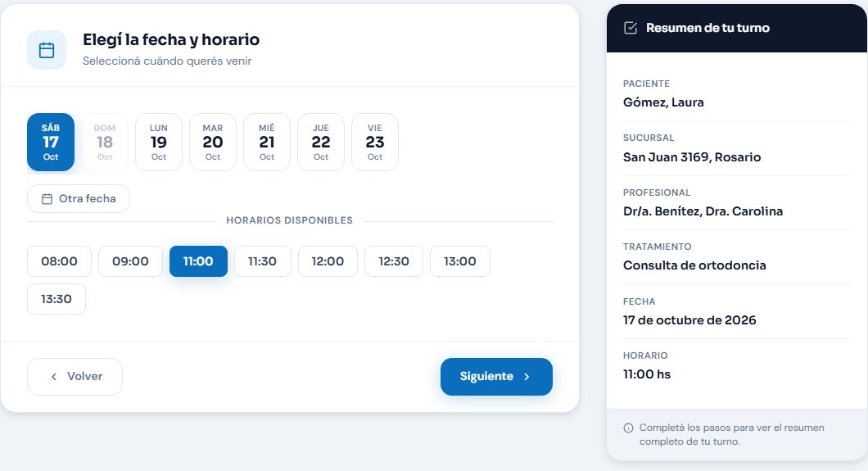Click the PROFESIONAL label
Image resolution: width=868 pixels, height=471 pixels.
coord(657,192)
